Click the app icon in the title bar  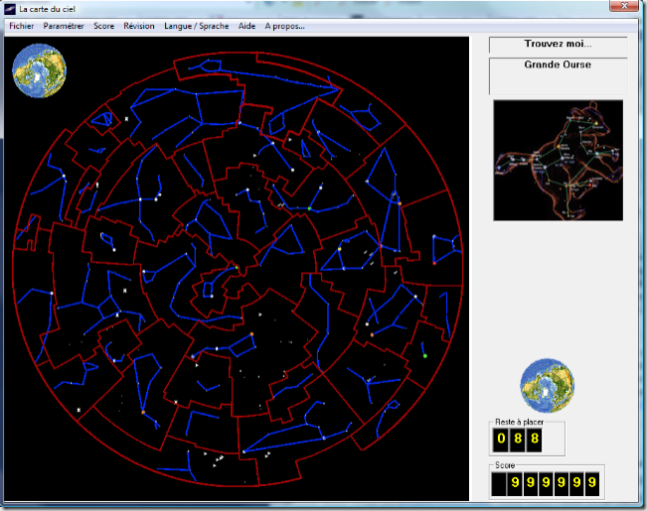point(9,8)
